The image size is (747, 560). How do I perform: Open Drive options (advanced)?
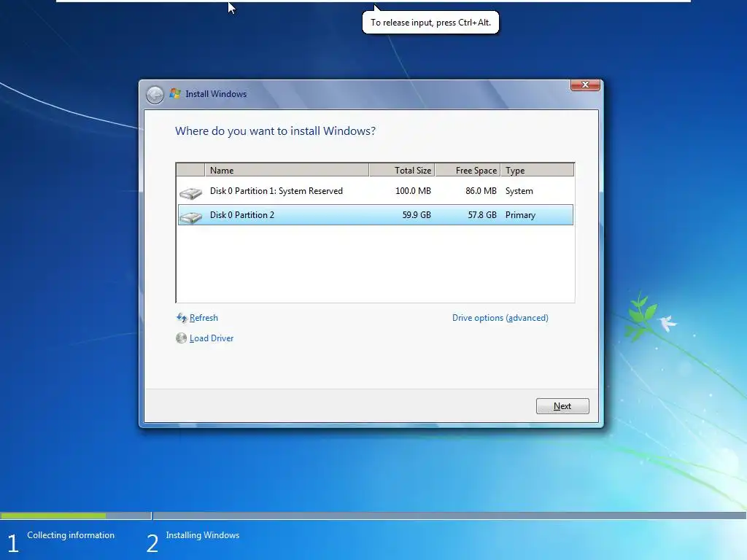coord(500,318)
